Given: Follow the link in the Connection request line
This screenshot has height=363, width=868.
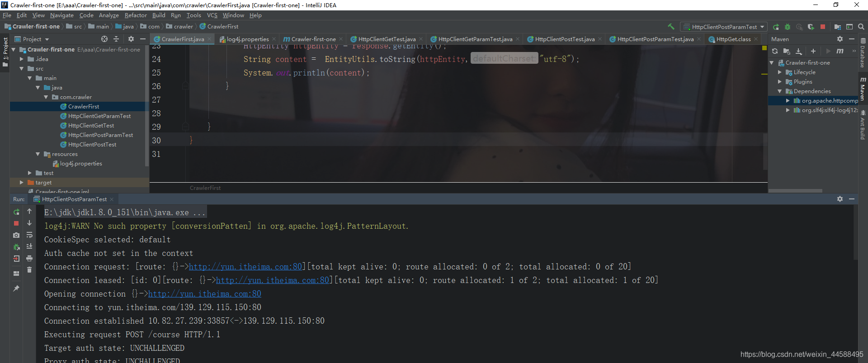Looking at the screenshot, I should (245, 267).
